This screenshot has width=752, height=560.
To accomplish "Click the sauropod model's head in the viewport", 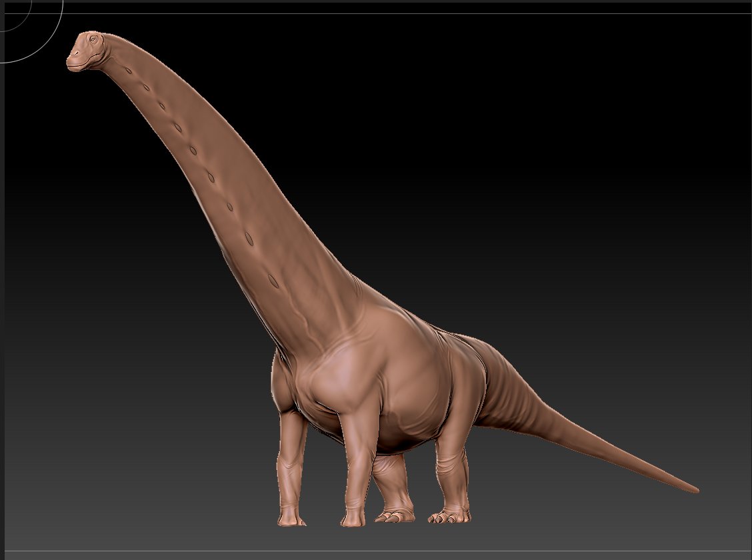I will tap(86, 51).
